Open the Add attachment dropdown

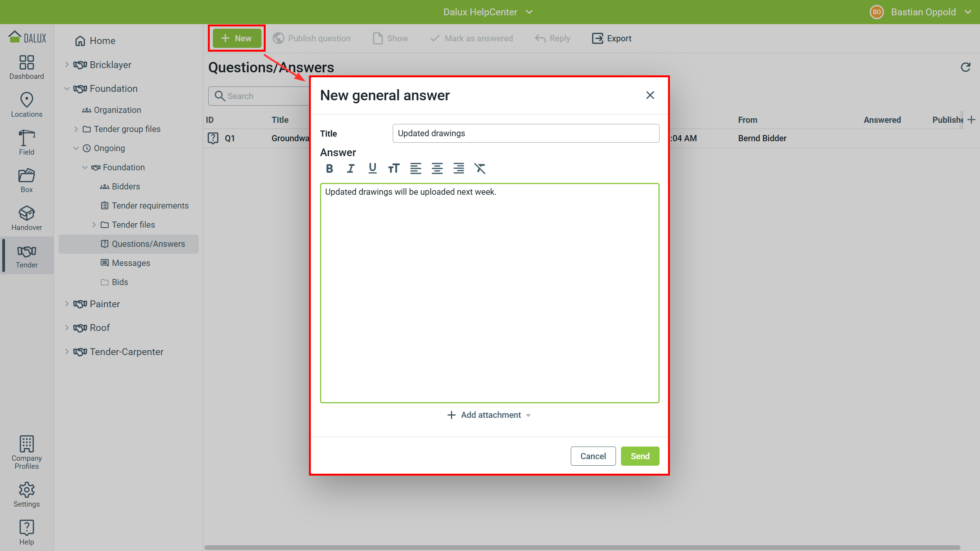[489, 415]
